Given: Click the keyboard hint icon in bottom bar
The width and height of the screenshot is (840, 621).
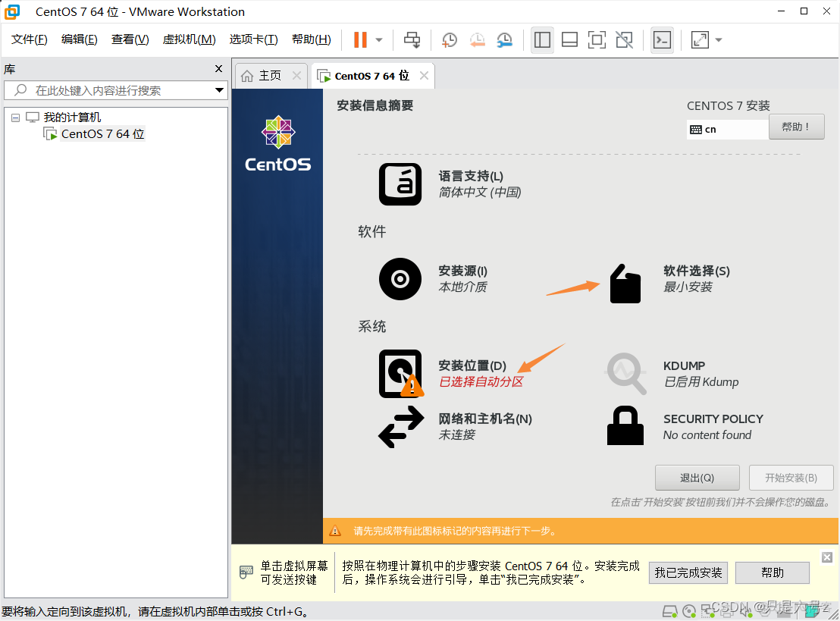Looking at the screenshot, I should [x=246, y=572].
